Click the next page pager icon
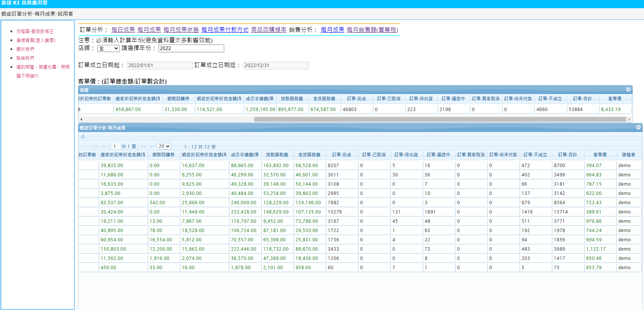Viewport: 644px width, 310px height. pyautogui.click(x=144, y=147)
